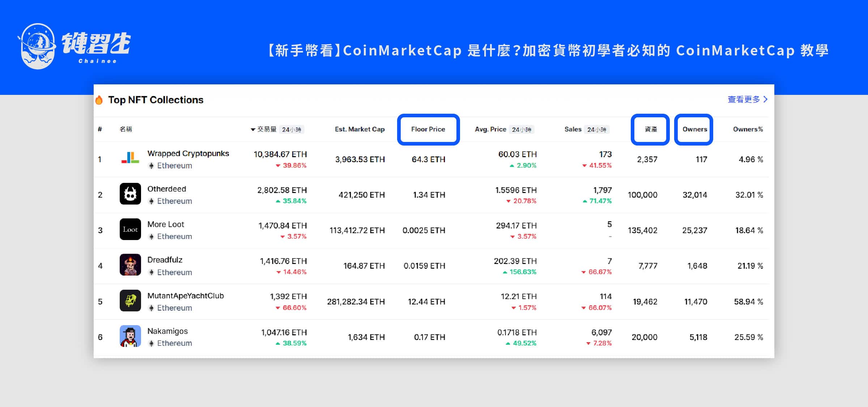868x407 pixels.
Task: Open the More Loot collection icon
Action: [x=130, y=229]
